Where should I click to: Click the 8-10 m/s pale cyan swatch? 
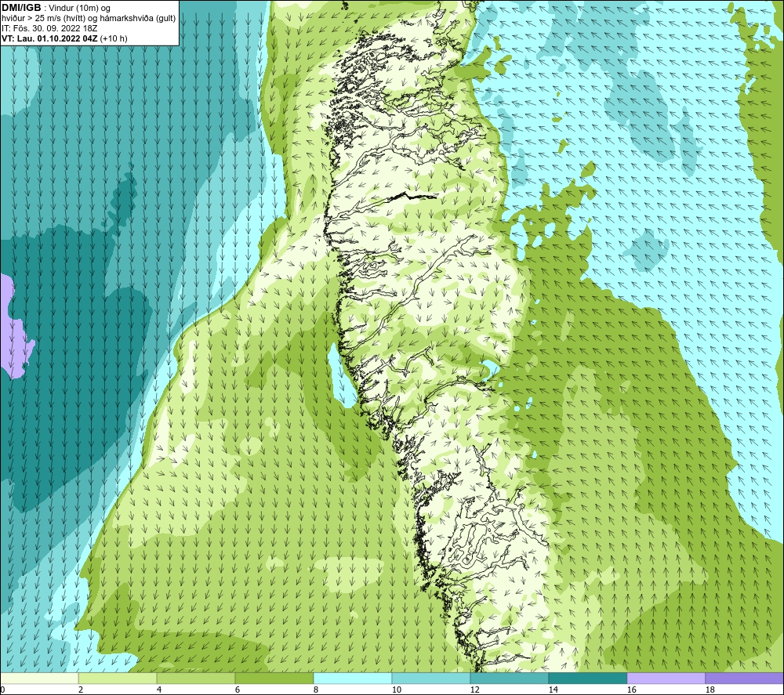pos(353,678)
